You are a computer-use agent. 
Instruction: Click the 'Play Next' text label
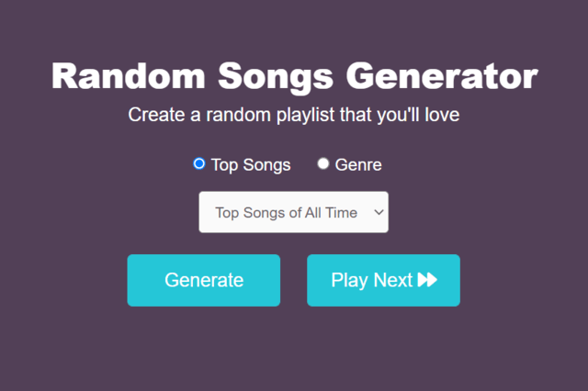(371, 280)
